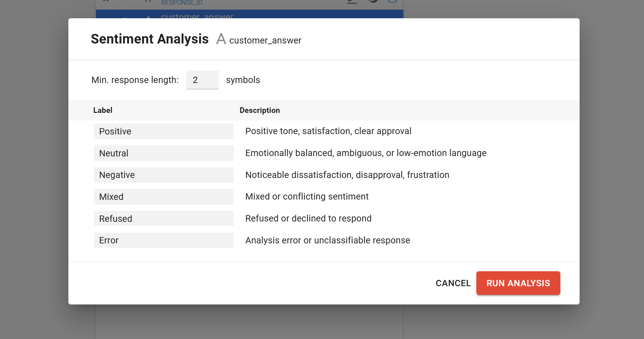Image resolution: width=644 pixels, height=339 pixels.
Task: Select the Negative label field
Action: coord(163,175)
